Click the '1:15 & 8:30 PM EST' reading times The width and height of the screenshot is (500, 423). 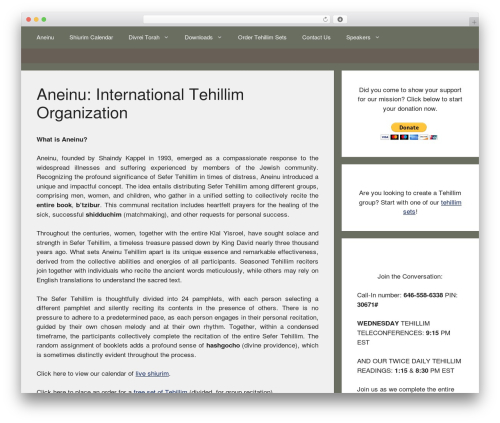point(424,371)
